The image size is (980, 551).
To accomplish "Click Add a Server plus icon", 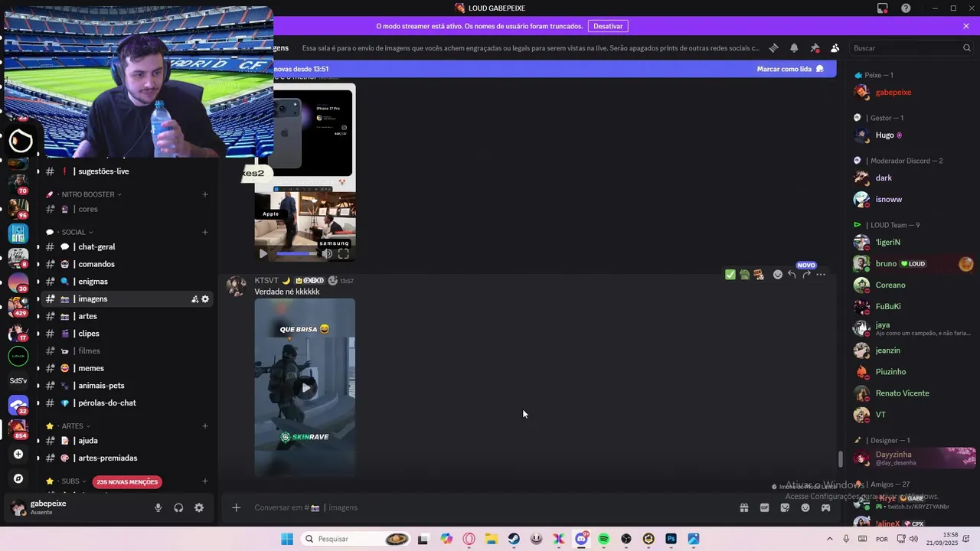I will 18,454.
